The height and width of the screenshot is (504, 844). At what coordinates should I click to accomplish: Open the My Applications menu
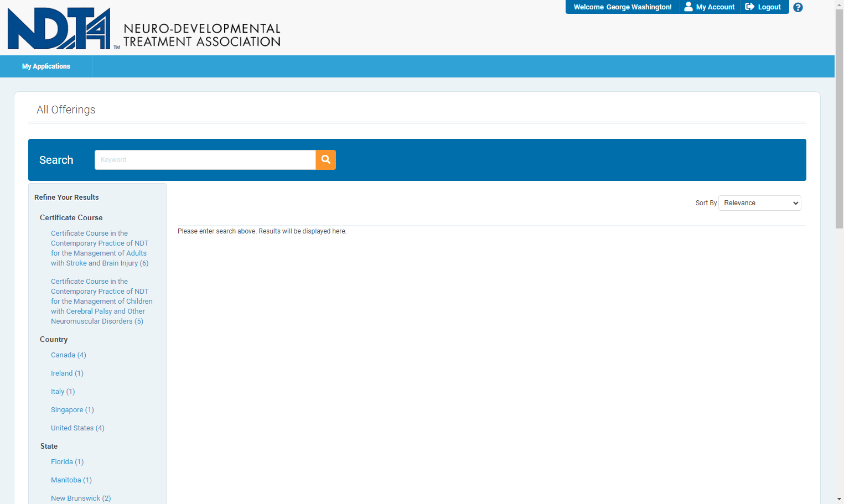click(46, 66)
